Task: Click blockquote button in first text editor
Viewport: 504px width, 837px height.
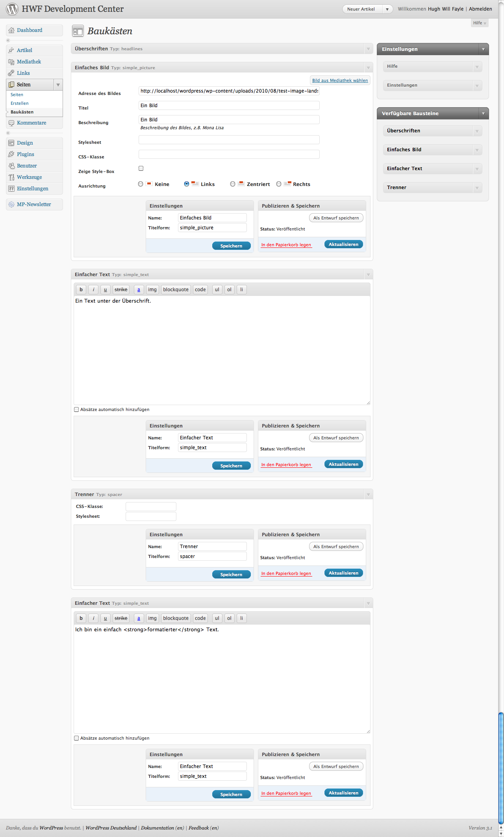Action: [x=176, y=290]
